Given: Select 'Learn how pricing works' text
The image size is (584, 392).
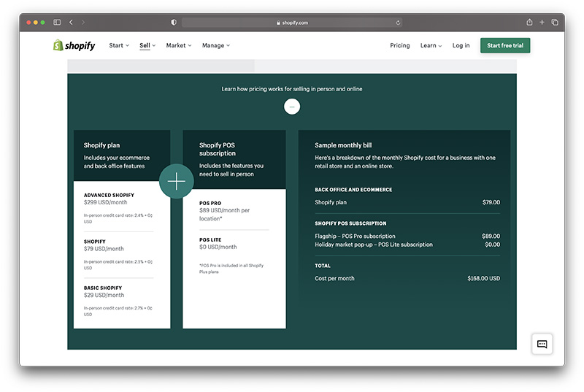Looking at the screenshot, I should pos(292,89).
